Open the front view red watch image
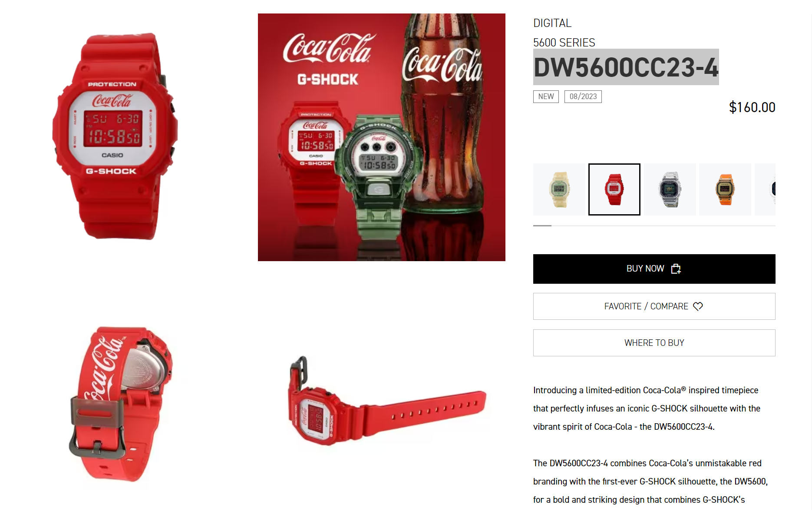This screenshot has width=812, height=511. tap(116, 136)
